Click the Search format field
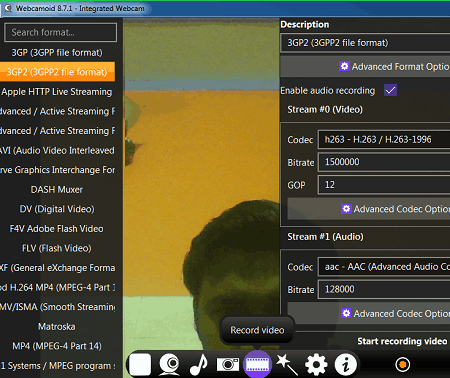The width and height of the screenshot is (450, 378). pos(61,32)
